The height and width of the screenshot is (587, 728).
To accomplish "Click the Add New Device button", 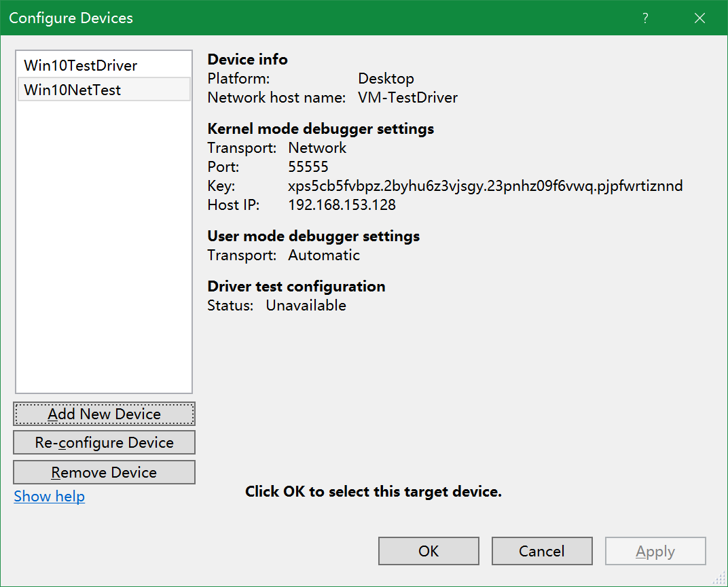I will coord(103,414).
